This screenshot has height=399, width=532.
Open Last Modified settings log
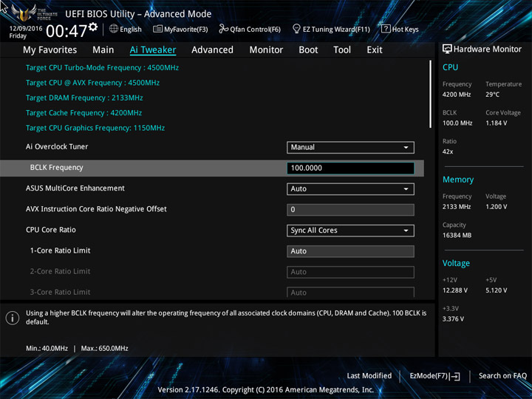[x=369, y=375]
